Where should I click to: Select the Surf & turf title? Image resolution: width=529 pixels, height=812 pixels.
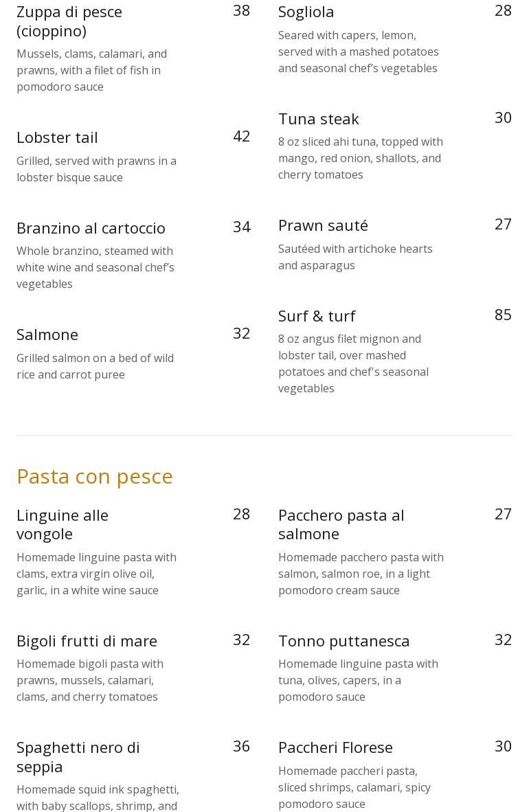(x=316, y=316)
